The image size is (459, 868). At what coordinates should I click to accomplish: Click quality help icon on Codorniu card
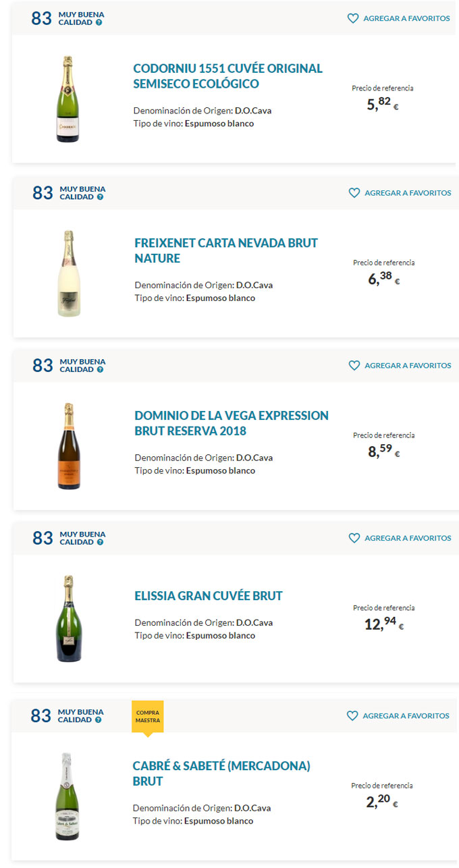pyautogui.click(x=99, y=22)
